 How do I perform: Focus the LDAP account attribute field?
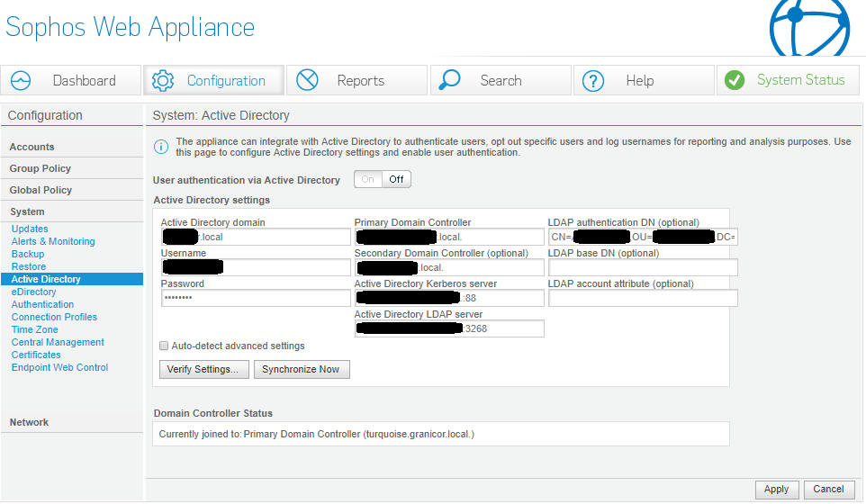pos(643,298)
